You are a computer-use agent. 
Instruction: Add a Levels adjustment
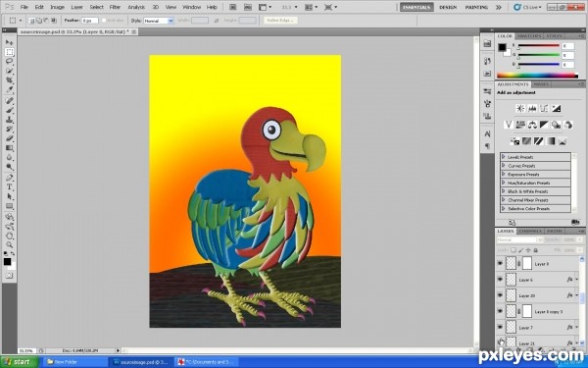pos(532,109)
